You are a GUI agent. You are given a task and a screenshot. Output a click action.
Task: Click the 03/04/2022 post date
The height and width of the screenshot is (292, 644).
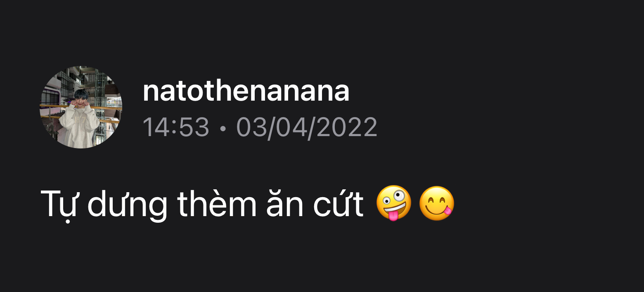(307, 127)
